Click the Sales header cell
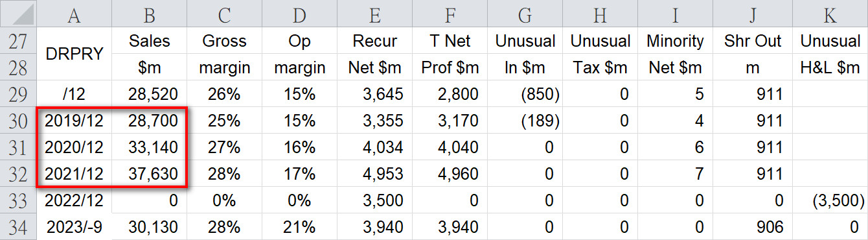The height and width of the screenshot is (240, 868). click(149, 40)
